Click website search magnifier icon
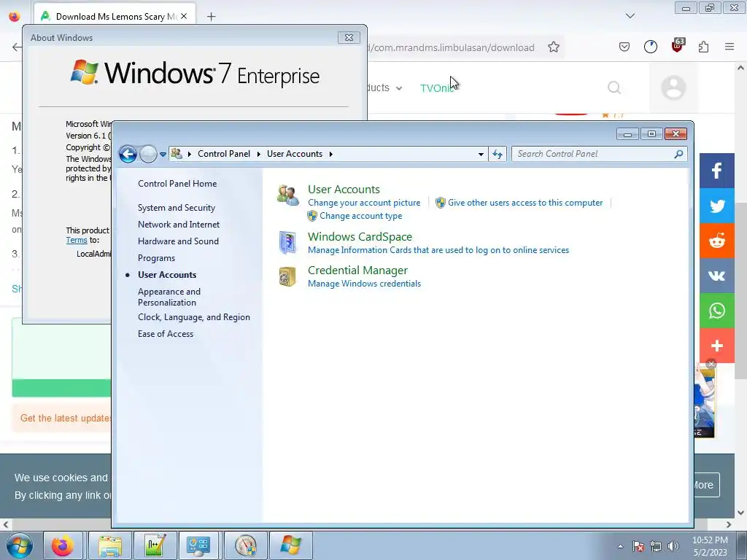The width and height of the screenshot is (747, 560). [x=614, y=87]
